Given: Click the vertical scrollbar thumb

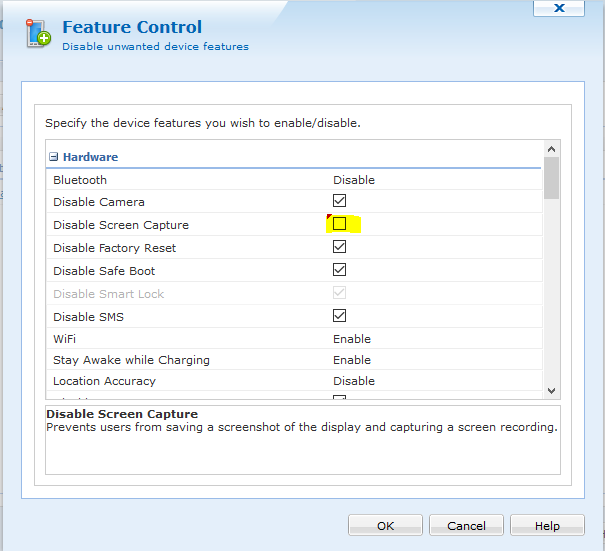Looking at the screenshot, I should pos(551,178).
